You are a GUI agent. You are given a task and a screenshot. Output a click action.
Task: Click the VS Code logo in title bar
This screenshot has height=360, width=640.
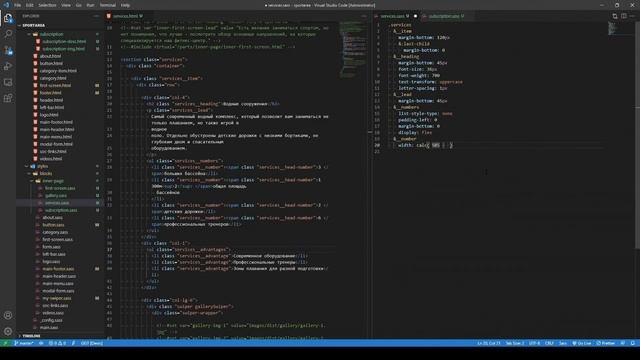[x=6, y=5]
